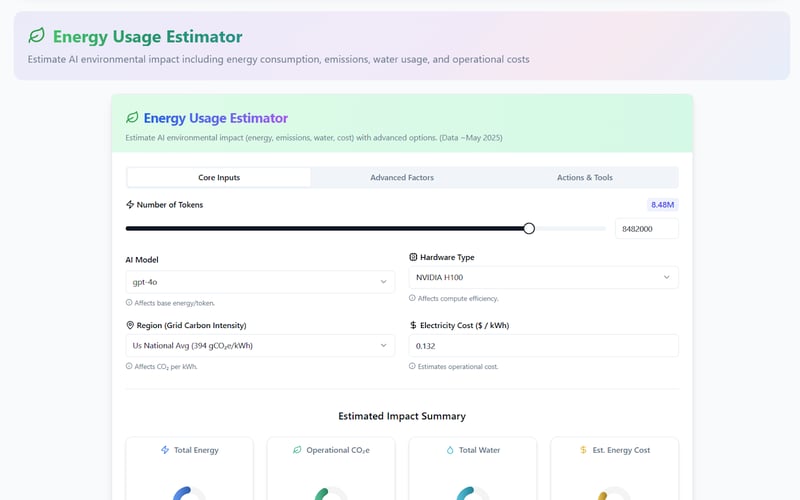The width and height of the screenshot is (800, 500).
Task: Click the map pin icon beside Region
Action: point(130,326)
